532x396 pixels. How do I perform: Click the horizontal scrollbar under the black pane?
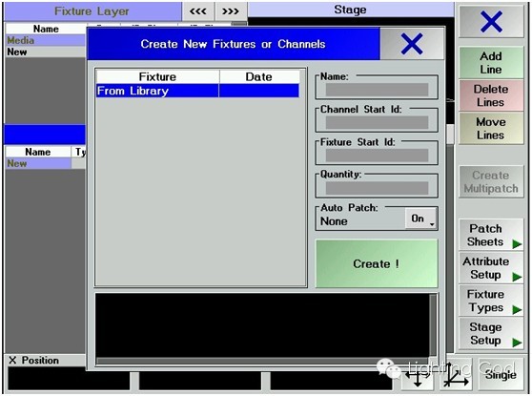coord(261,361)
